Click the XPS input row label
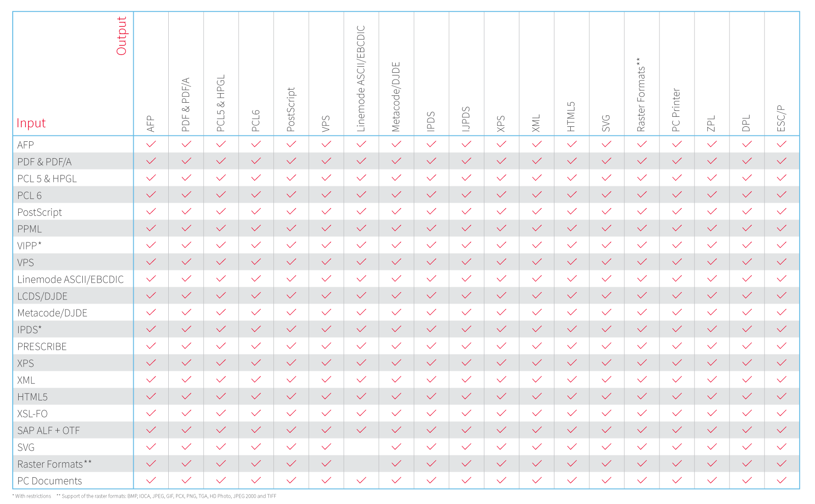The height and width of the screenshot is (504, 815). 25,364
